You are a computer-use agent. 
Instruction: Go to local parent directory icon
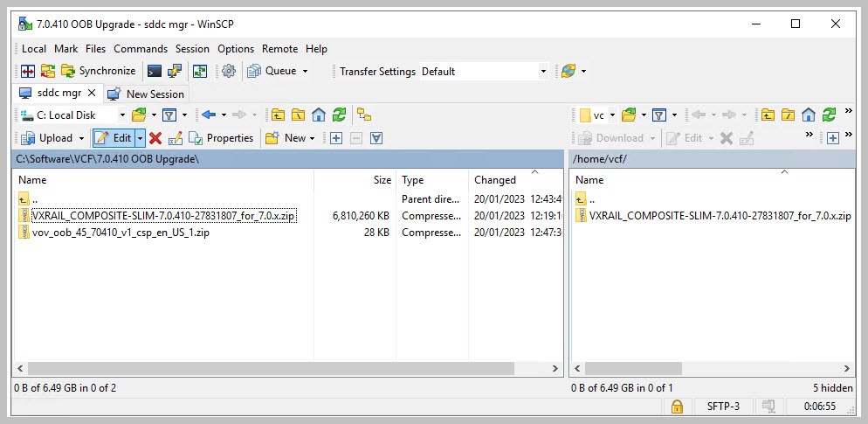click(278, 115)
